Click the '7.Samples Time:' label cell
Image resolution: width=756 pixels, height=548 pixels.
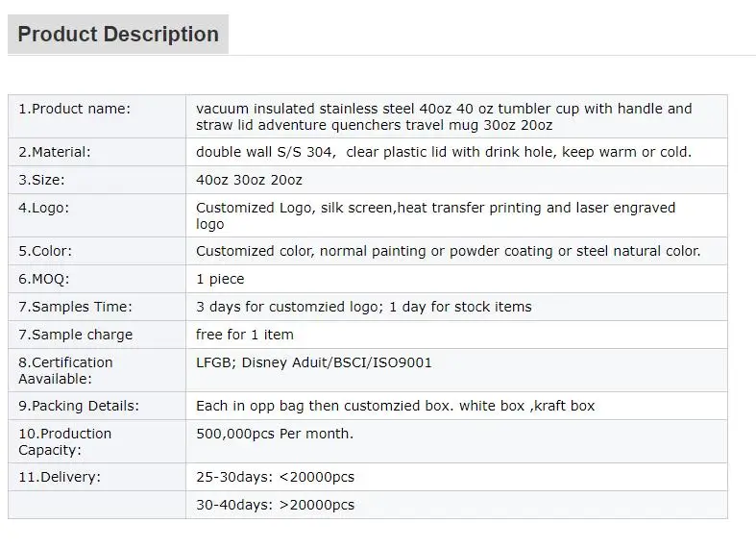(75, 307)
